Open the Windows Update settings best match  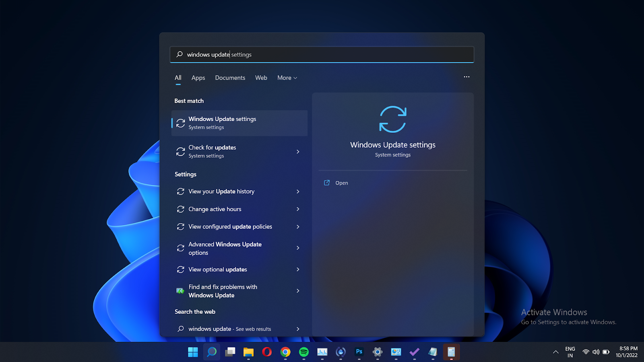pyautogui.click(x=239, y=123)
